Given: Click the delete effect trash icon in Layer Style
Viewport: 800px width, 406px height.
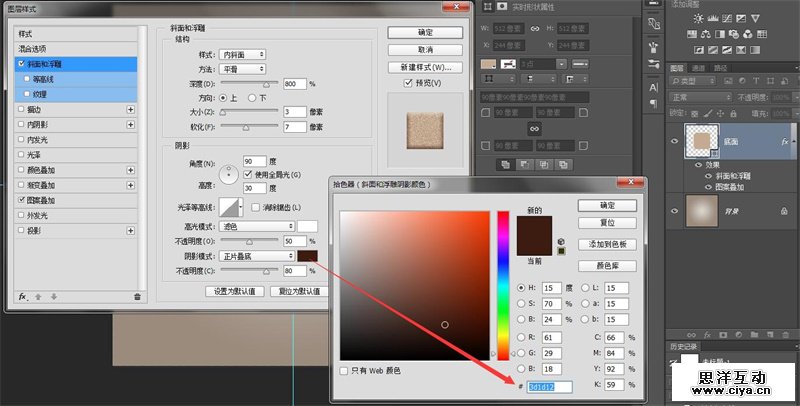Looking at the screenshot, I should tap(137, 296).
